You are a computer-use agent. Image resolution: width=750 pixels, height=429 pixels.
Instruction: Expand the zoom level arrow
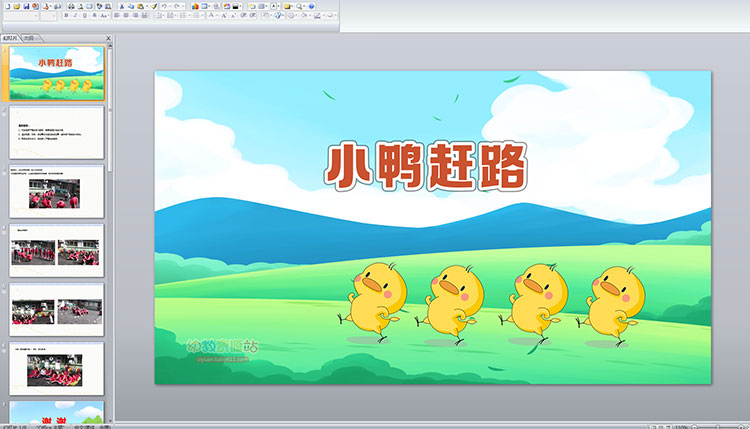[305, 7]
